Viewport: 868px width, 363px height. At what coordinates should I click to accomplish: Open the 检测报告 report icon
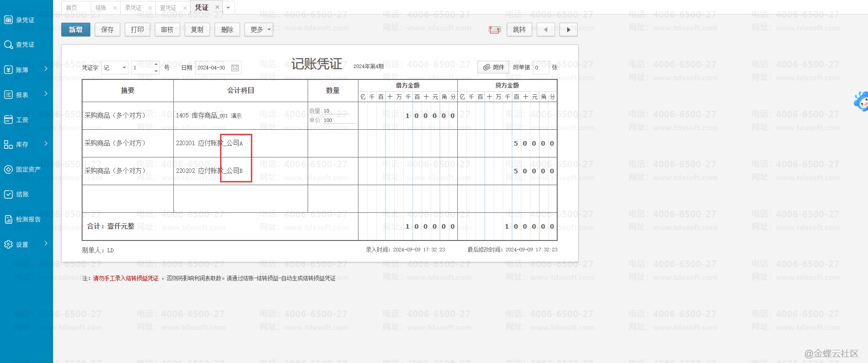tap(8, 219)
